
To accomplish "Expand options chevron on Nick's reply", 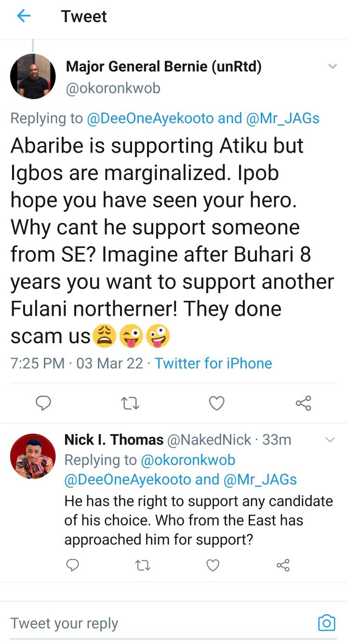I will tap(330, 439).
